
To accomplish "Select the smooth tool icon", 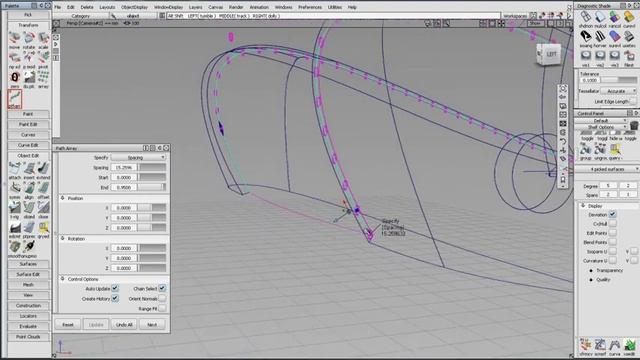I will pos(15,247).
